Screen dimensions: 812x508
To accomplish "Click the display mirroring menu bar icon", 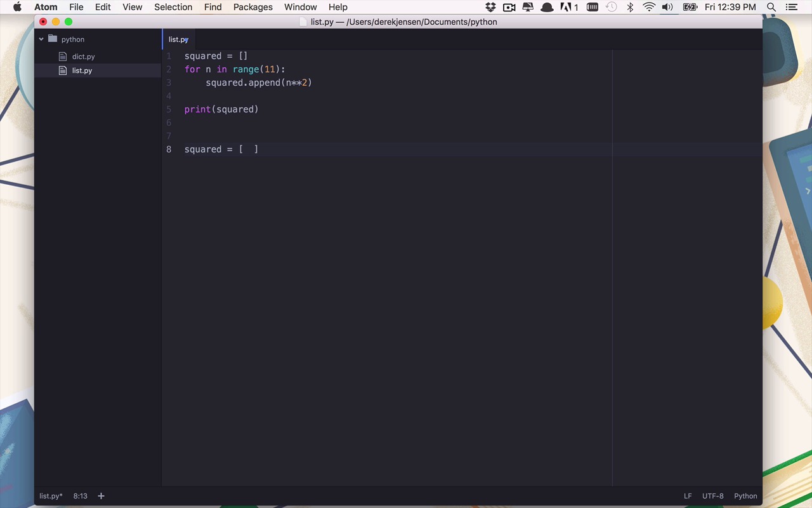I will point(528,7).
